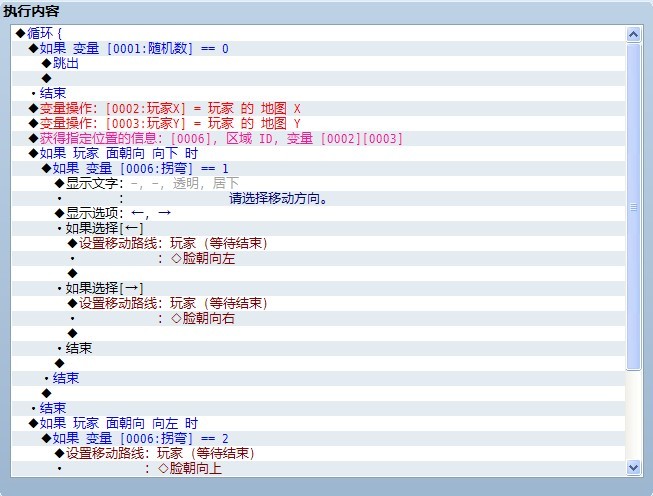The width and height of the screenshot is (653, 496).
Task: Select 变量操作 [0002:玩家X] line
Action: point(319,108)
